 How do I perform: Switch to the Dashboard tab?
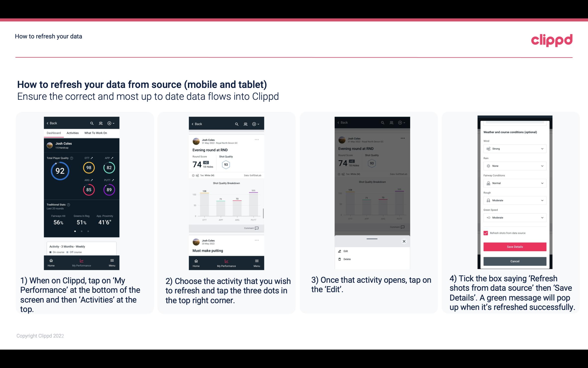tap(54, 133)
